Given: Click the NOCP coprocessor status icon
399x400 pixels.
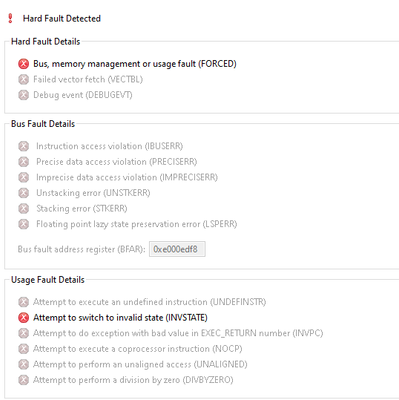Looking at the screenshot, I should pos(23,349).
